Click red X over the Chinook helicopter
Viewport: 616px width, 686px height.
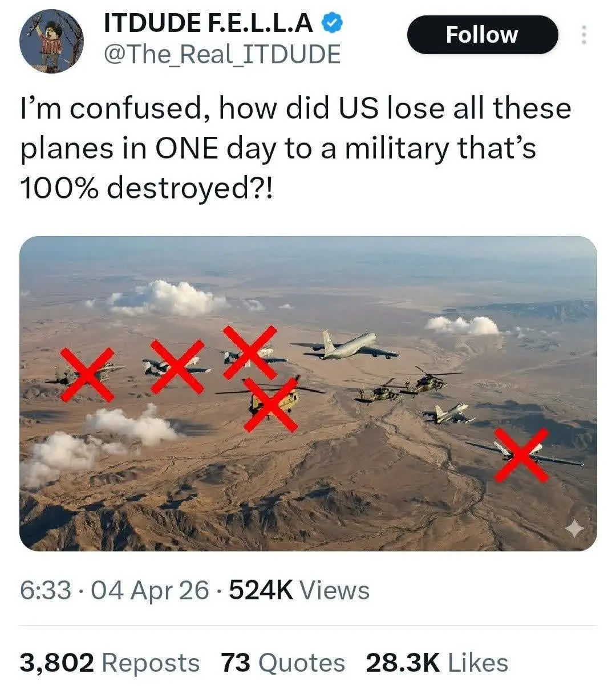271,403
